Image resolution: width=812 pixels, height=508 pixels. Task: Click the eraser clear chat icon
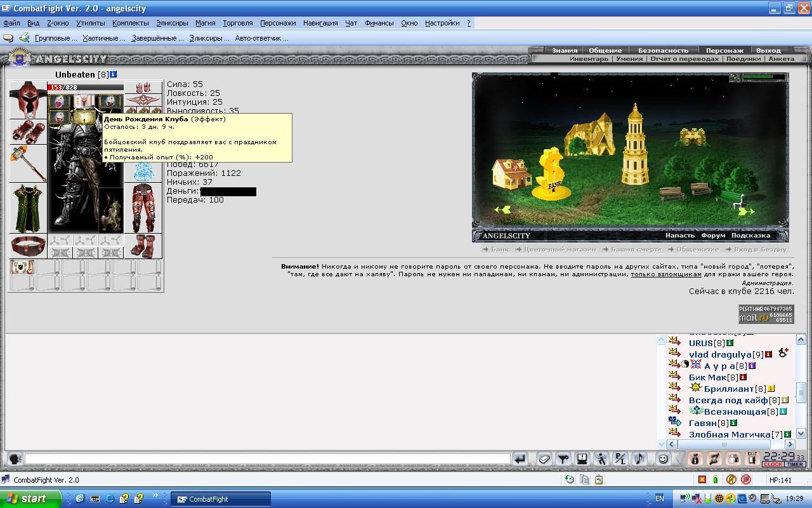(x=544, y=458)
